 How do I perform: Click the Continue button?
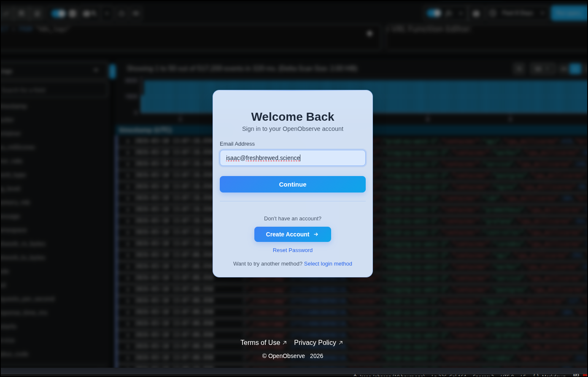293,184
